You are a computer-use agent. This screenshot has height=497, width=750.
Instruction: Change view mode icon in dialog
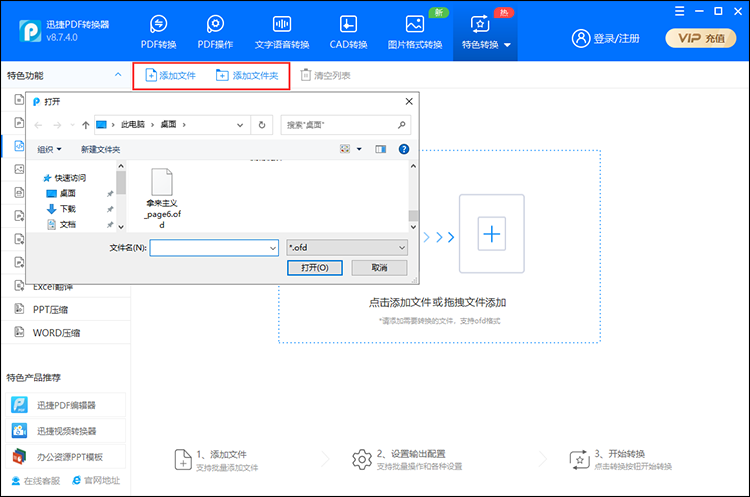345,149
